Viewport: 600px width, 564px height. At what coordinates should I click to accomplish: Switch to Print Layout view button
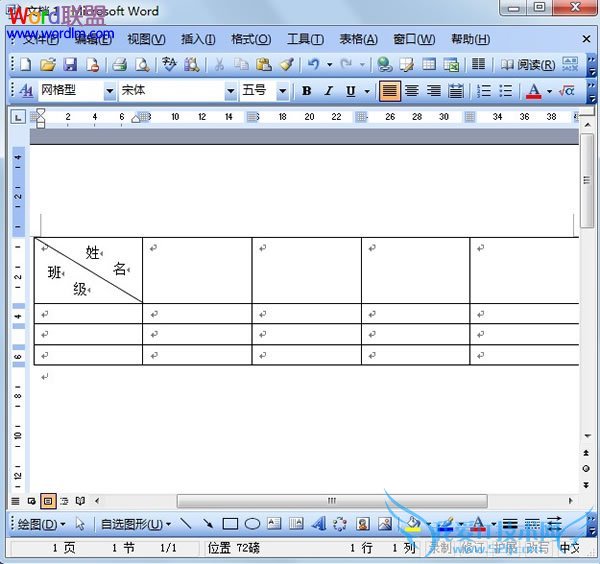[48, 501]
